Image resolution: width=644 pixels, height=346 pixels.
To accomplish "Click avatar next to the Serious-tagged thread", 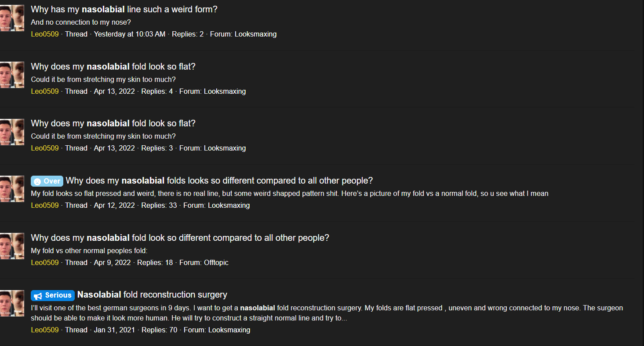I will [12, 303].
